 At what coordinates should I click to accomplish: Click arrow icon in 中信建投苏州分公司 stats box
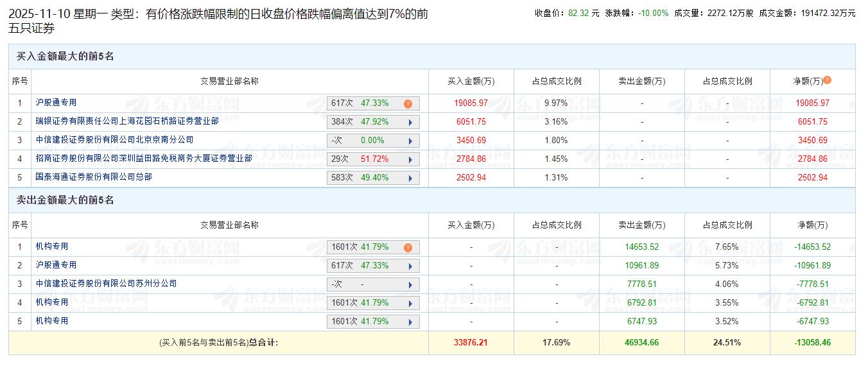[410, 284]
